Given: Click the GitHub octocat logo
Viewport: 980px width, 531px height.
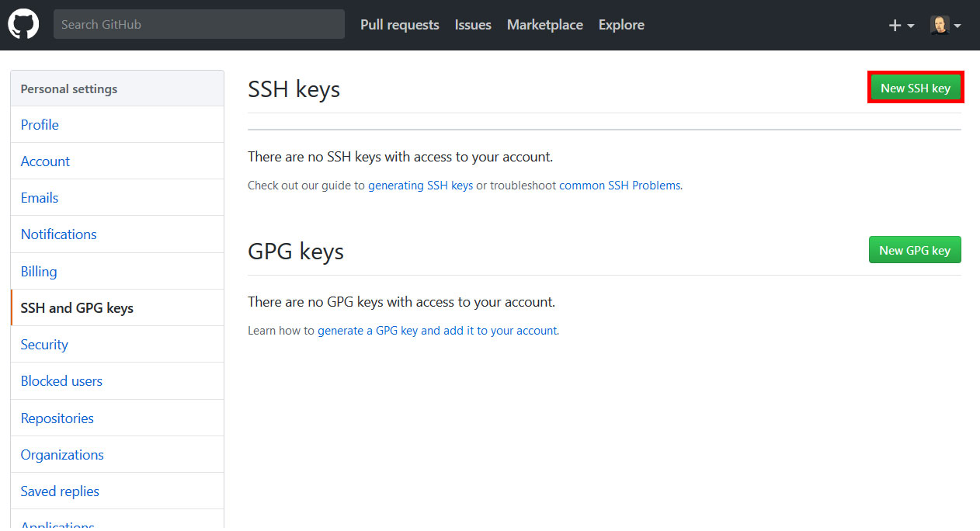Looking at the screenshot, I should [x=23, y=24].
